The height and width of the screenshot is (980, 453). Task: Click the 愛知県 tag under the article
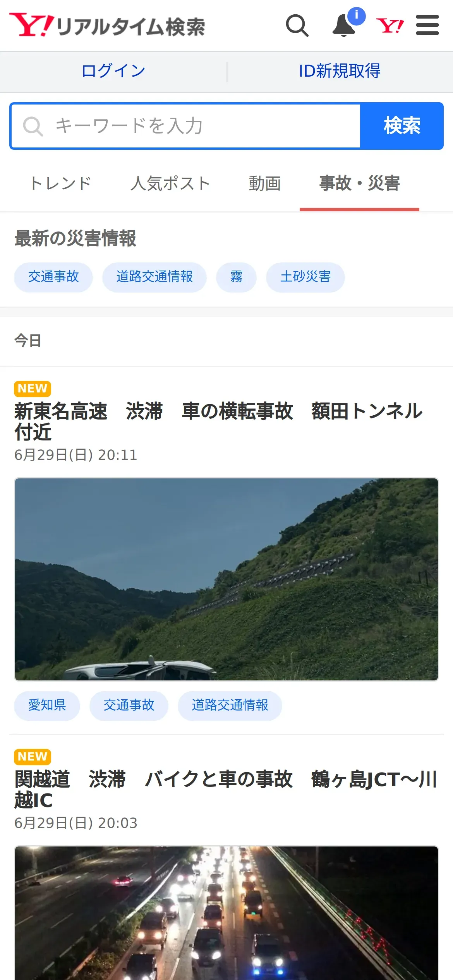click(47, 706)
